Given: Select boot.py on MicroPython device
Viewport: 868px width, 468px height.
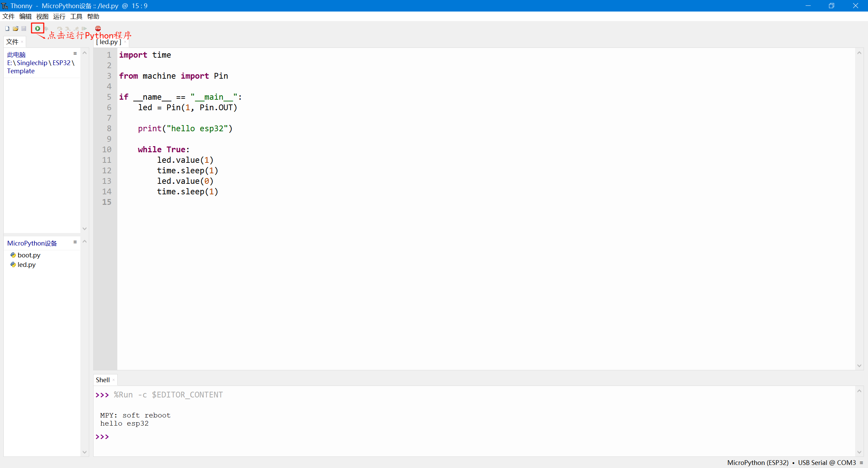Looking at the screenshot, I should [29, 255].
